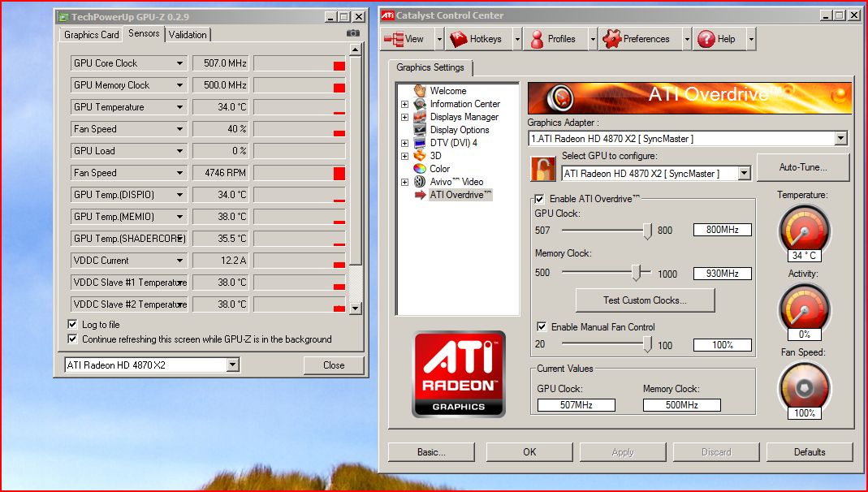Open the View menu dropdown arrow
Image resolution: width=868 pixels, height=492 pixels.
[x=439, y=39]
